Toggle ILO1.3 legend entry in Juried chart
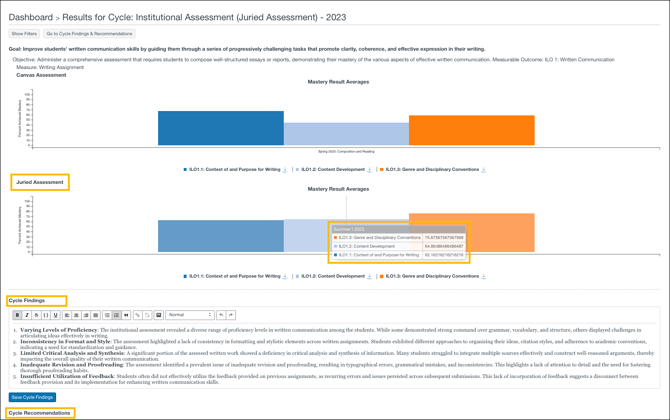Screen dimensions: 670x420 pyautogui.click(x=429, y=276)
